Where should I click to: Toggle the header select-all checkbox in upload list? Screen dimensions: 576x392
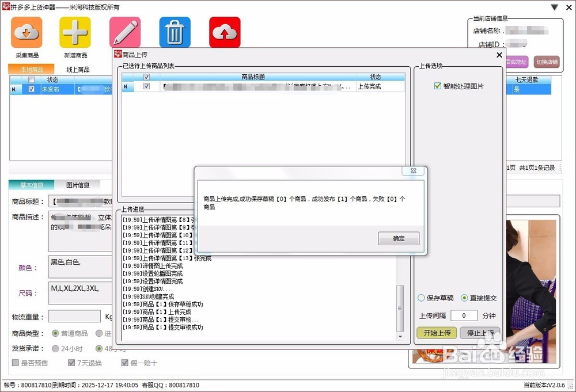coord(146,77)
